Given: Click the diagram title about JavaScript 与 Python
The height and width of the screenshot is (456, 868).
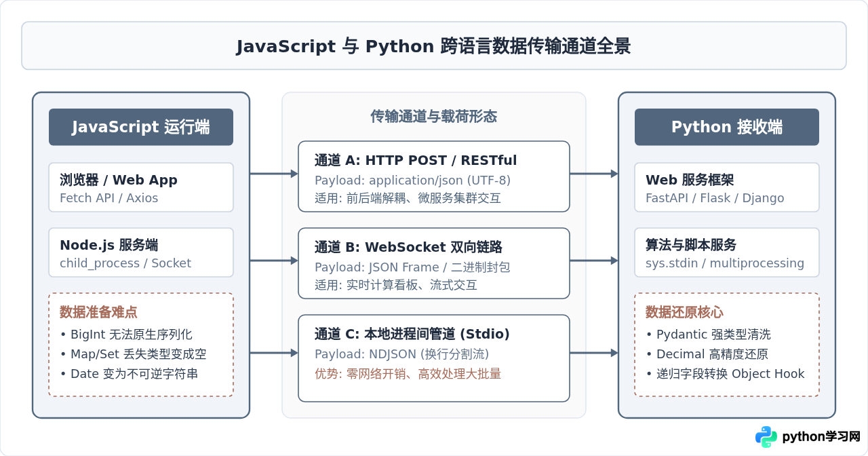Looking at the screenshot, I should 434,46.
